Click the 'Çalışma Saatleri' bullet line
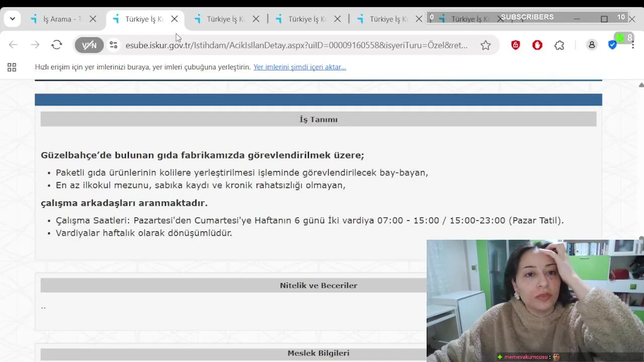The width and height of the screenshot is (644, 362). coord(310,220)
